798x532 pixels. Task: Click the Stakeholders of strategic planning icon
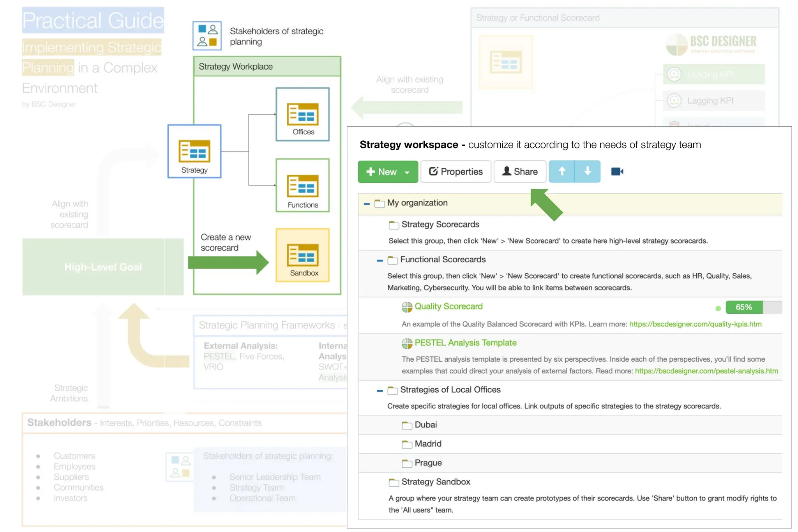coord(207,36)
